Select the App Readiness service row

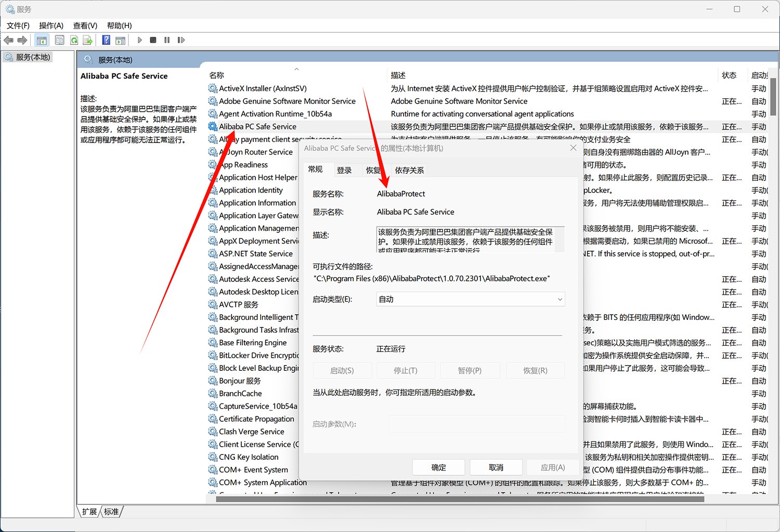(253, 165)
